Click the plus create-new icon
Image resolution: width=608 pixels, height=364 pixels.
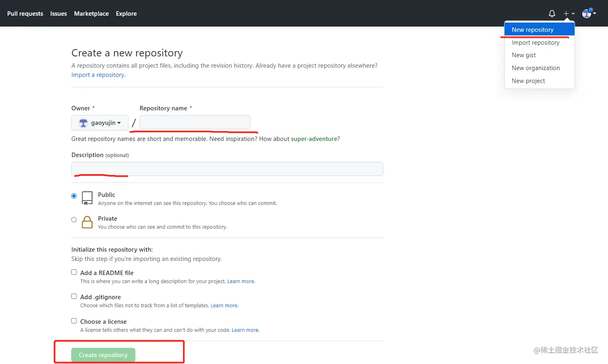click(567, 14)
